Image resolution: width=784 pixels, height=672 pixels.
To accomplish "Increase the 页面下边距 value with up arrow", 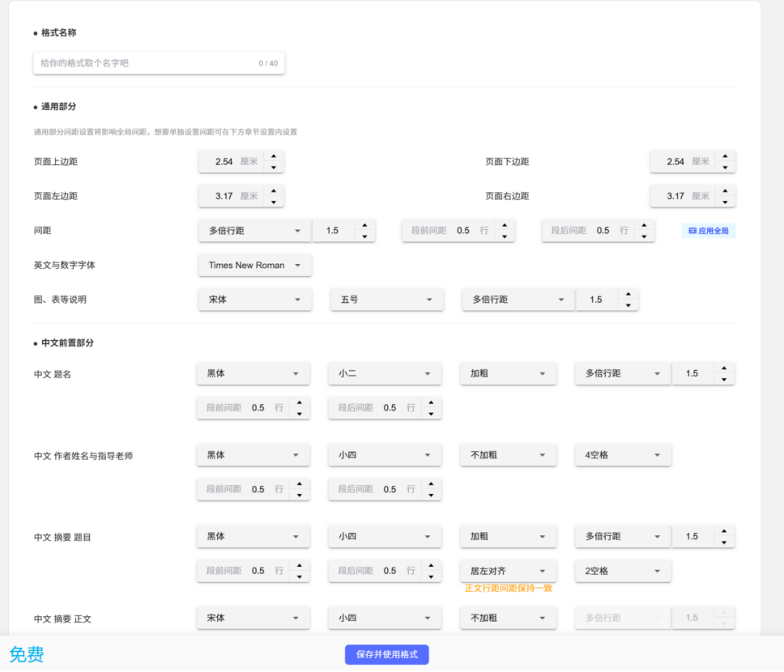I will pyautogui.click(x=725, y=156).
